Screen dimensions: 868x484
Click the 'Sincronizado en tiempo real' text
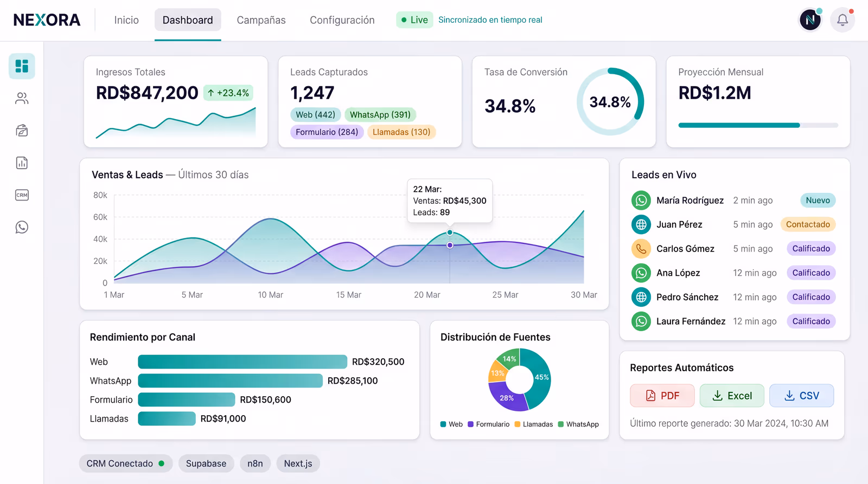pyautogui.click(x=490, y=20)
